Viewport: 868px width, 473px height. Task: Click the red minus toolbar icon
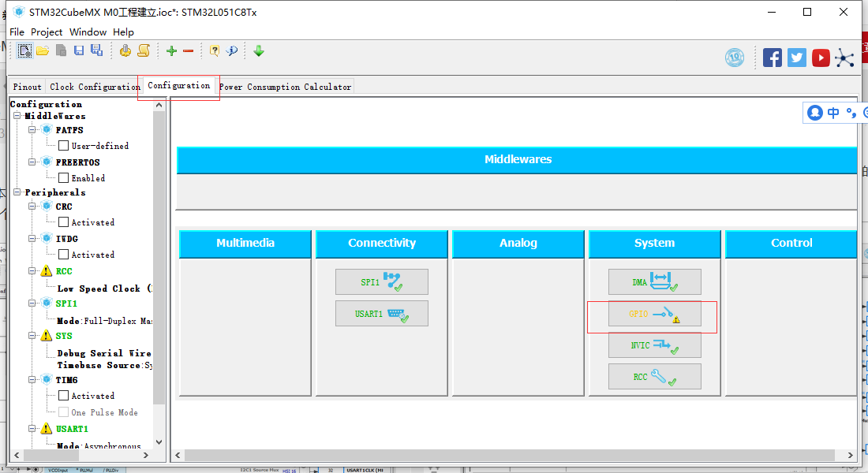(x=189, y=51)
